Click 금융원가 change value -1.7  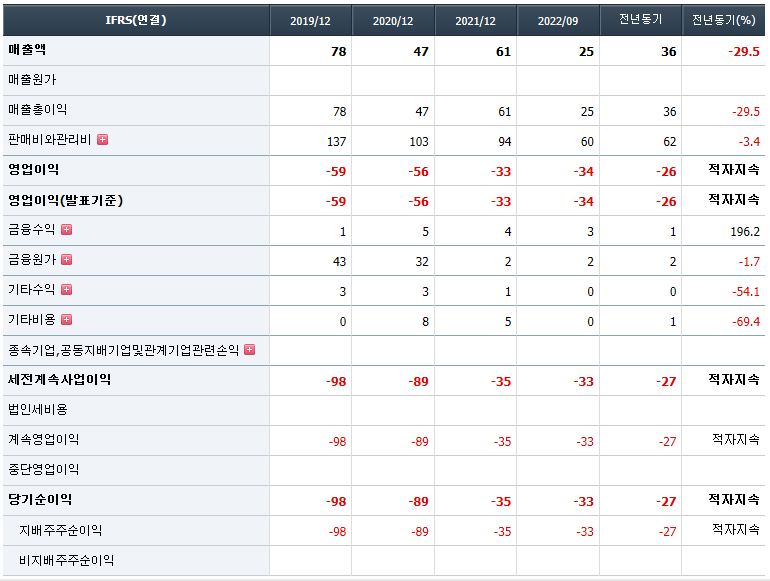[749, 262]
